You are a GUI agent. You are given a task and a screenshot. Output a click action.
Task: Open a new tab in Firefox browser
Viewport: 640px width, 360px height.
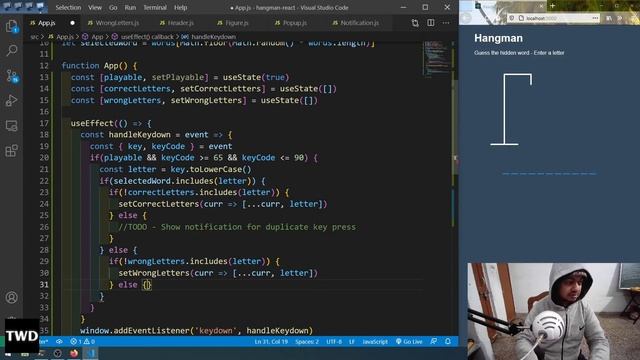[552, 6]
